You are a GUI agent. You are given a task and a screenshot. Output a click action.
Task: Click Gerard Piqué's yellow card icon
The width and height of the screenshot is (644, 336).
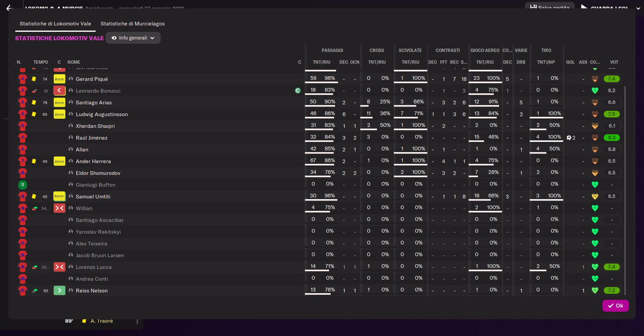34,79
